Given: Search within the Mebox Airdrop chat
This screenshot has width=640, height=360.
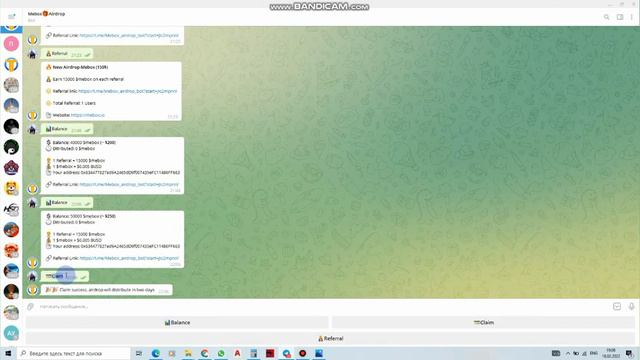Looking at the screenshot, I should pos(607,17).
